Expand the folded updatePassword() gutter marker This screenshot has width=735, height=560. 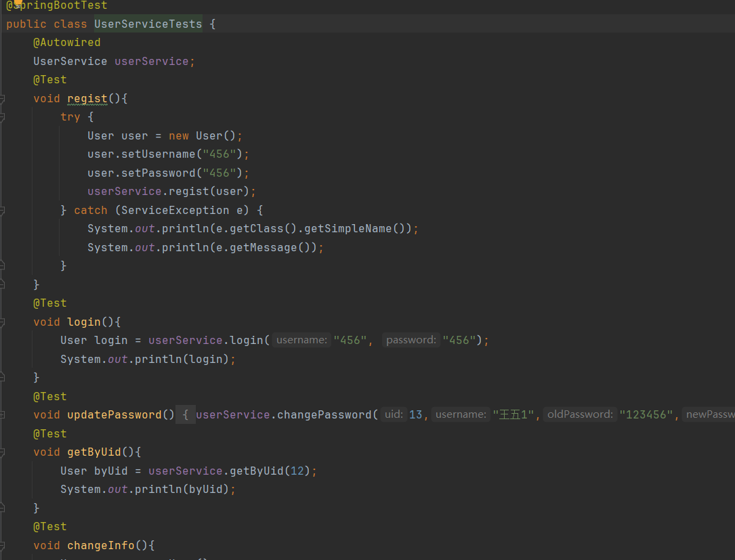(x=2, y=414)
